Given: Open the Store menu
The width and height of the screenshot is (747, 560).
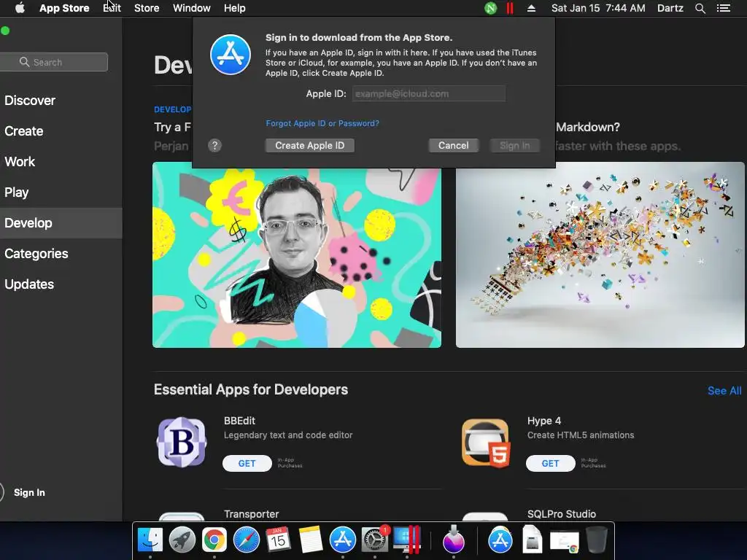Looking at the screenshot, I should click(x=146, y=8).
